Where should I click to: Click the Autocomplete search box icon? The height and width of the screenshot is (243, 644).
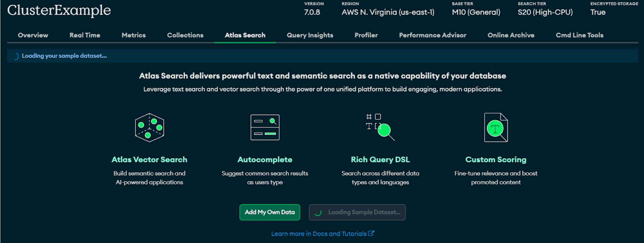point(265,128)
